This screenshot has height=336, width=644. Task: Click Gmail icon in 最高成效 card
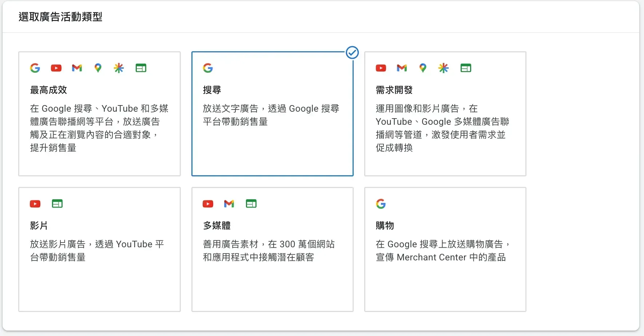(77, 68)
